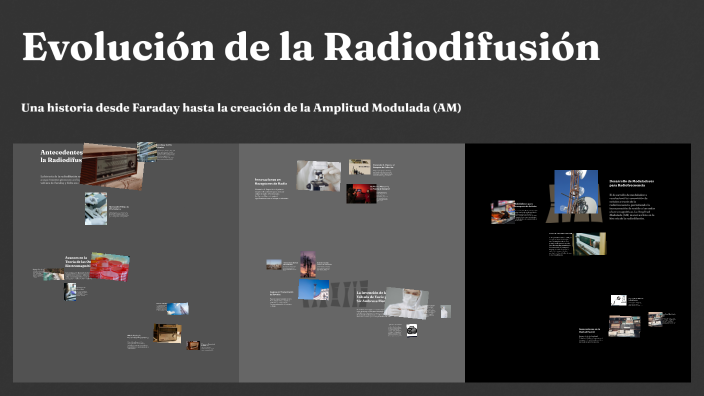Select the 'La invención de la Válvula' heading

(371, 297)
